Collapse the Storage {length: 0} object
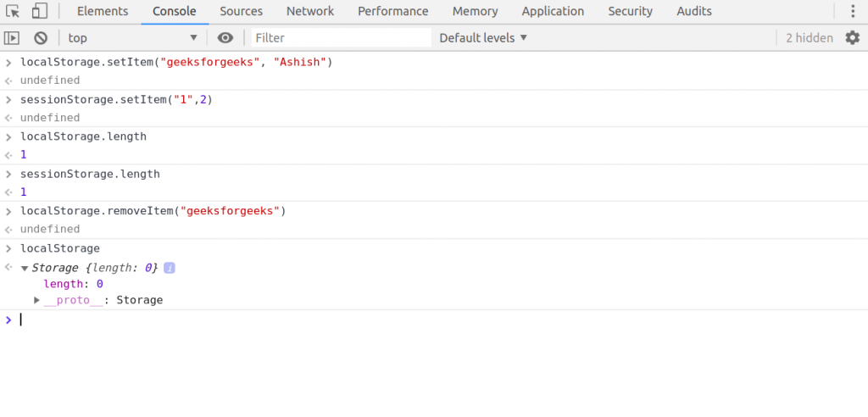This screenshot has width=868, height=417. pos(25,268)
